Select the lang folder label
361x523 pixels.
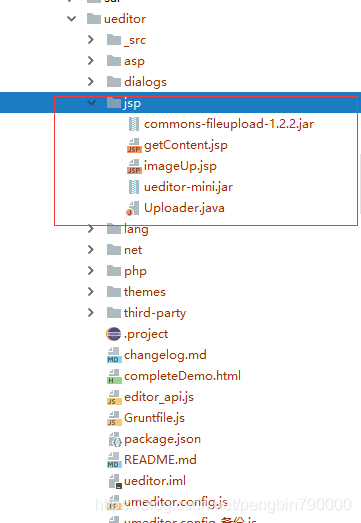click(136, 229)
